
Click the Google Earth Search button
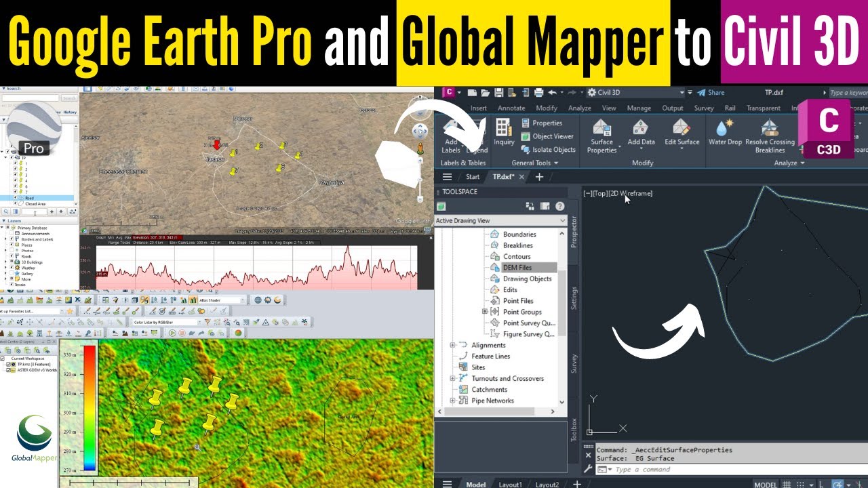click(68, 98)
